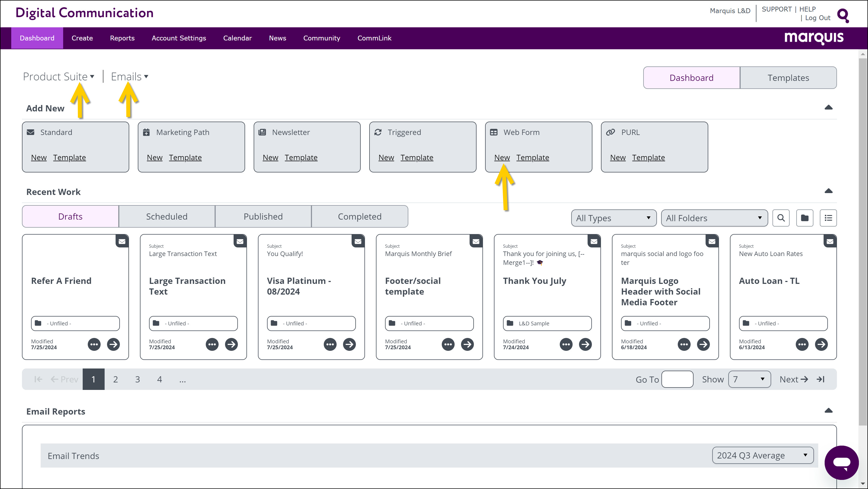Open more options for Visa Platinum - 08/2024

click(330, 344)
